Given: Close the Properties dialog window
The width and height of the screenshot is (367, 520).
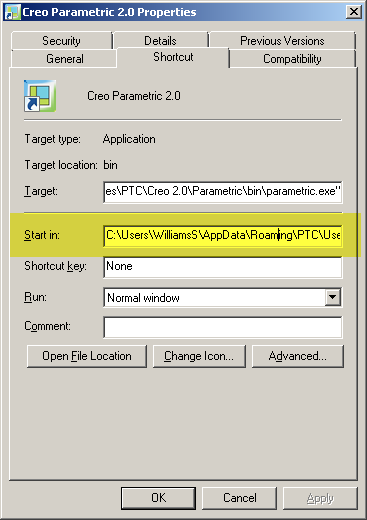Looking at the screenshot, I should point(354,12).
